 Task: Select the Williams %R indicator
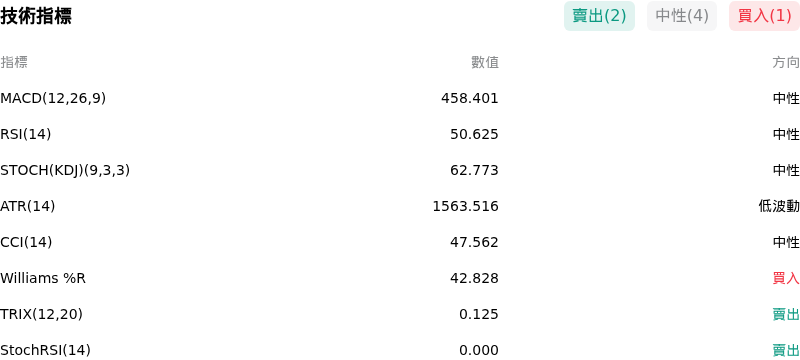click(x=43, y=278)
